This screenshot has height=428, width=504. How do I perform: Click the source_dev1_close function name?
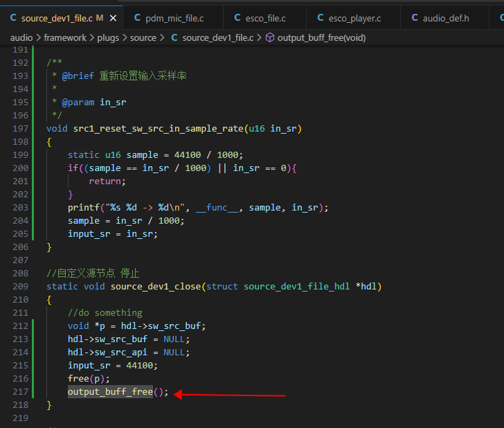pos(156,287)
